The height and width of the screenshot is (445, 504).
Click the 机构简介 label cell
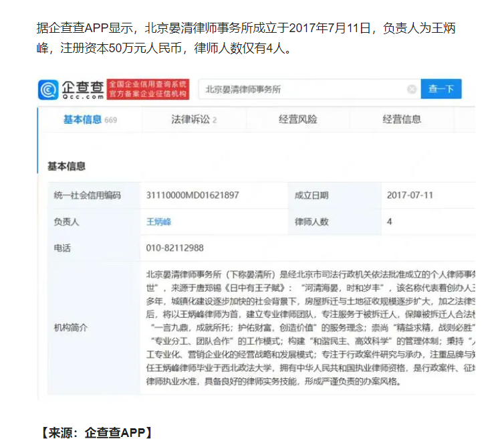[x=94, y=328]
